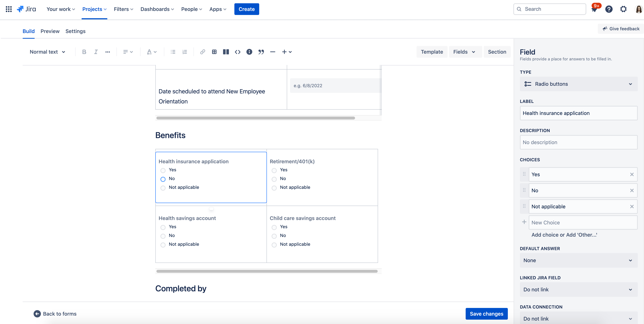Open the Dashboards menu
The image size is (644, 324).
point(157,9)
